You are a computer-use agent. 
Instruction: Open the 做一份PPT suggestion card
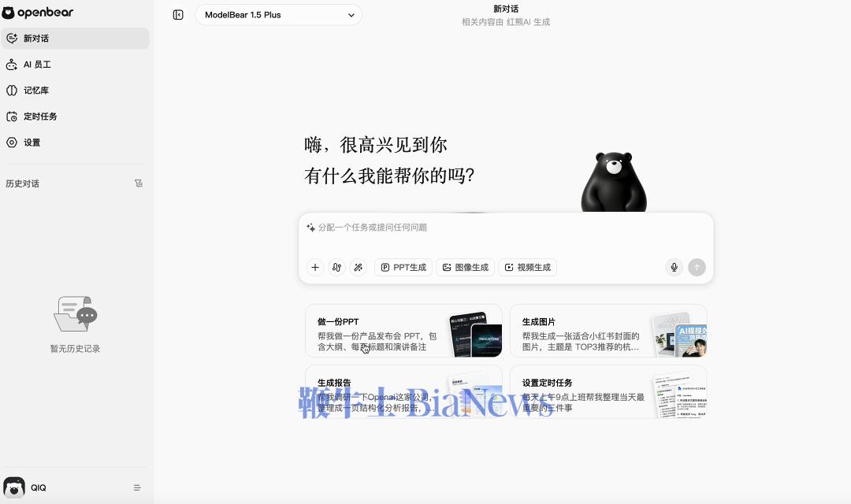[403, 331]
